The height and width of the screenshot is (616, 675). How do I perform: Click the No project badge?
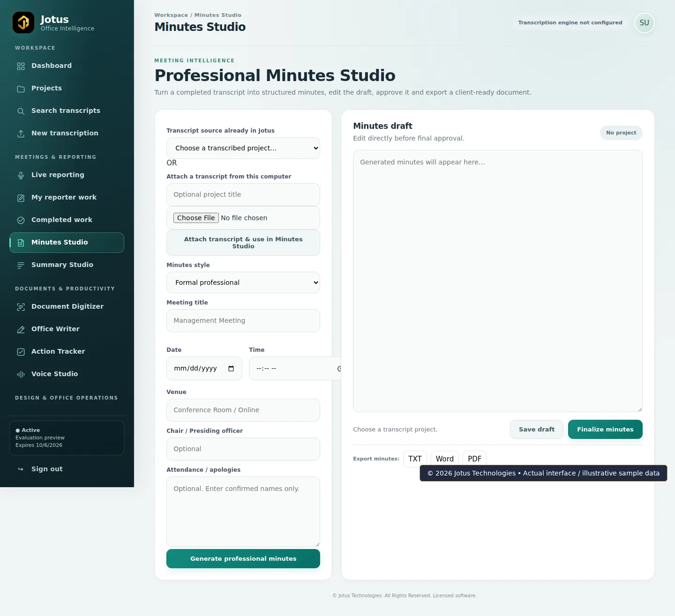coord(621,133)
